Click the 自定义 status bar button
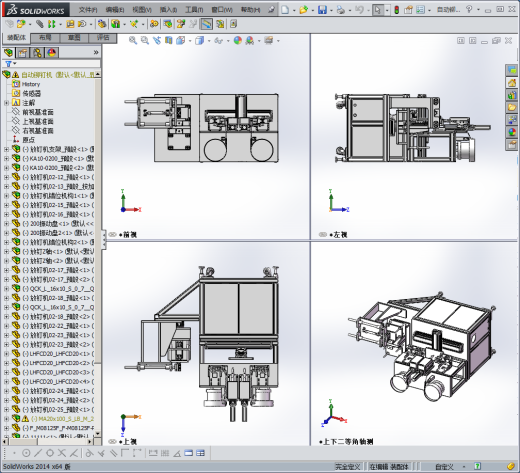 444,466
